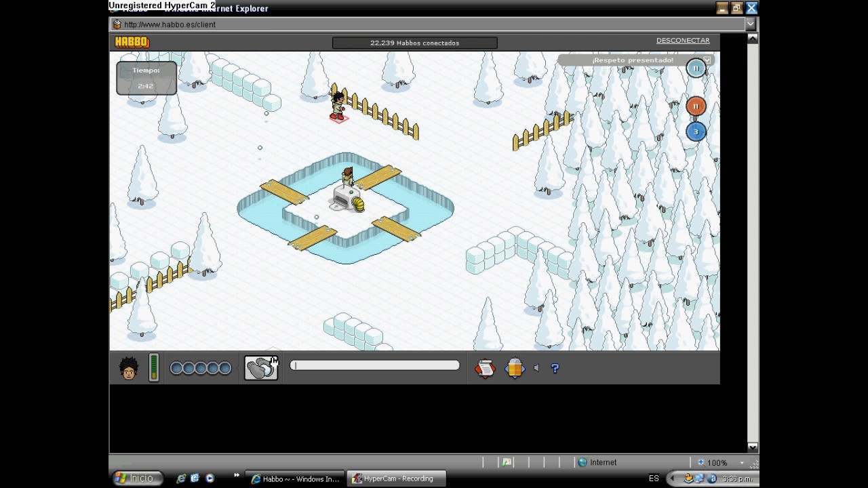Image resolution: width=868 pixels, height=488 pixels.
Task: Click the ES language indicator
Action: click(x=654, y=479)
